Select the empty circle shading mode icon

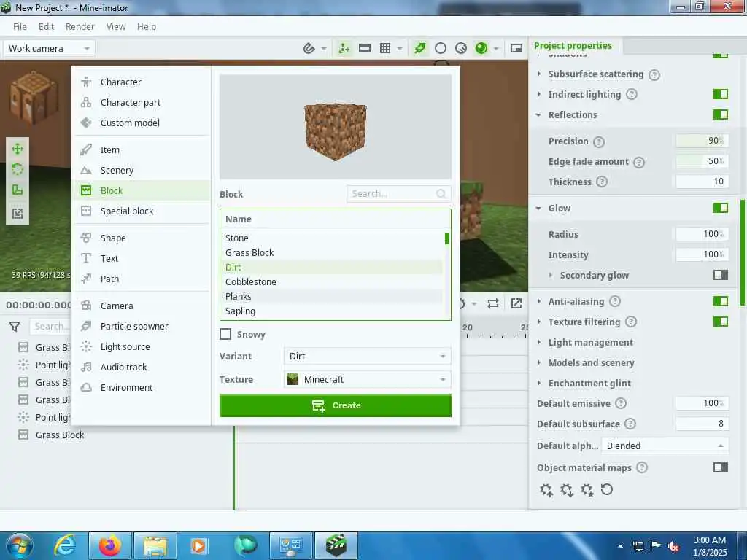tap(441, 48)
